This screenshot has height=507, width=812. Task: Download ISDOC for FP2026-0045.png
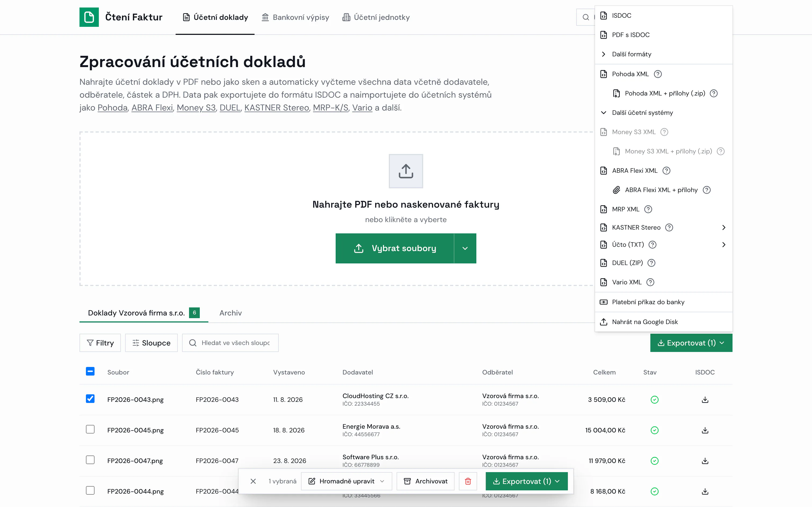(x=705, y=430)
